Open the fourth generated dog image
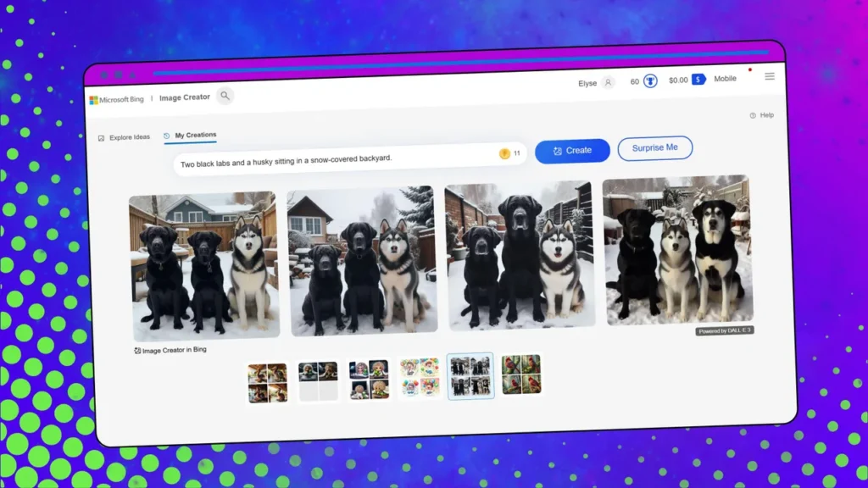The image size is (868, 488). click(x=676, y=251)
